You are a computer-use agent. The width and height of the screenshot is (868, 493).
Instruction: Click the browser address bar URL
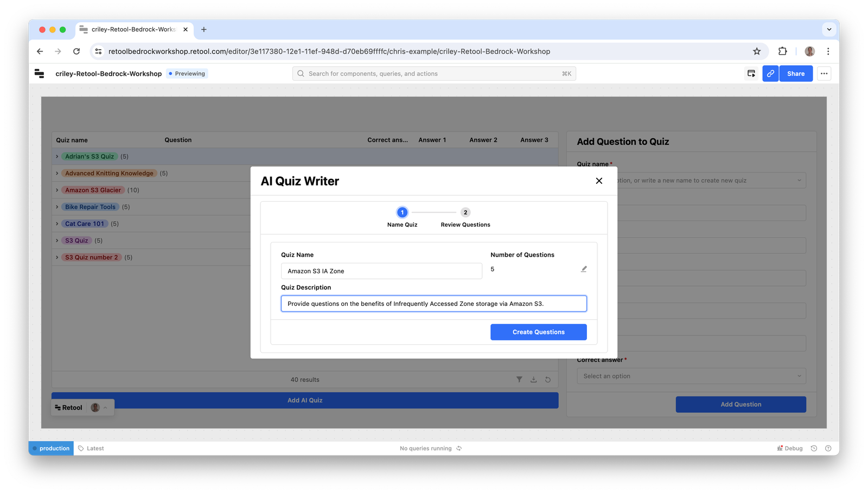click(x=329, y=52)
